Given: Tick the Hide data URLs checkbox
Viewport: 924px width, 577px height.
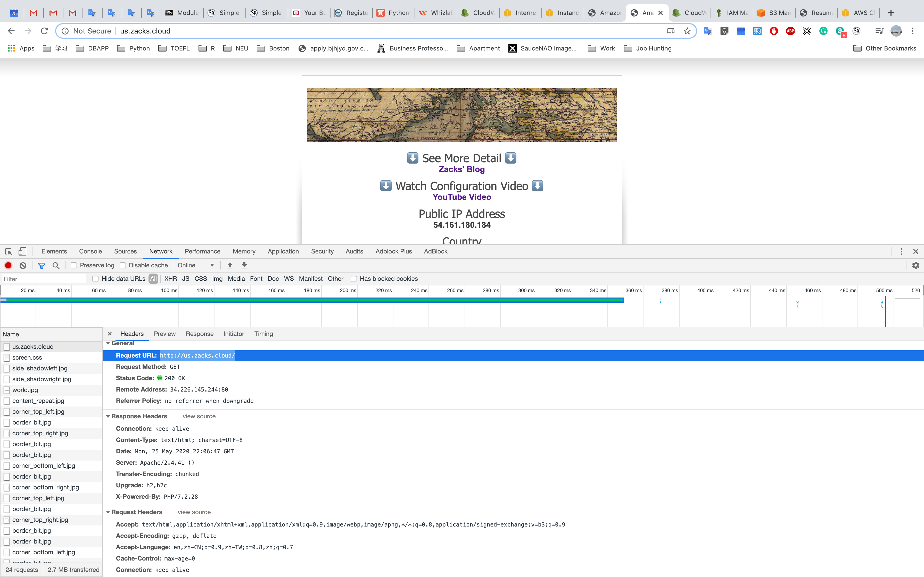Looking at the screenshot, I should coord(95,279).
